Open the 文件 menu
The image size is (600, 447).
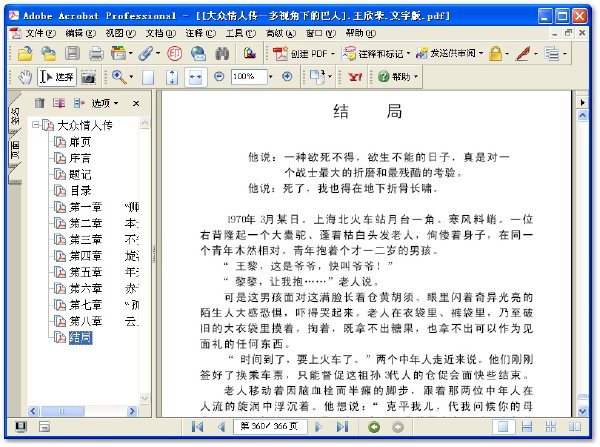point(40,33)
